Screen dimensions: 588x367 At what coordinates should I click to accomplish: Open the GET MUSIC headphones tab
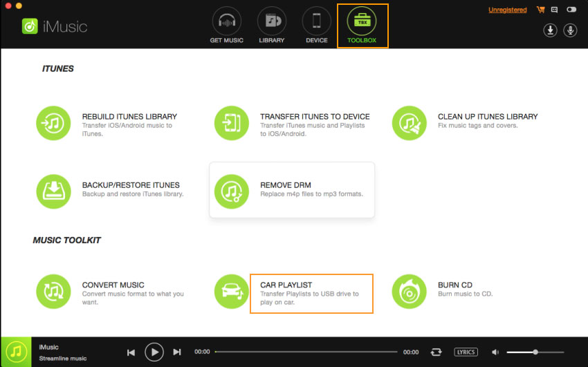(226, 26)
